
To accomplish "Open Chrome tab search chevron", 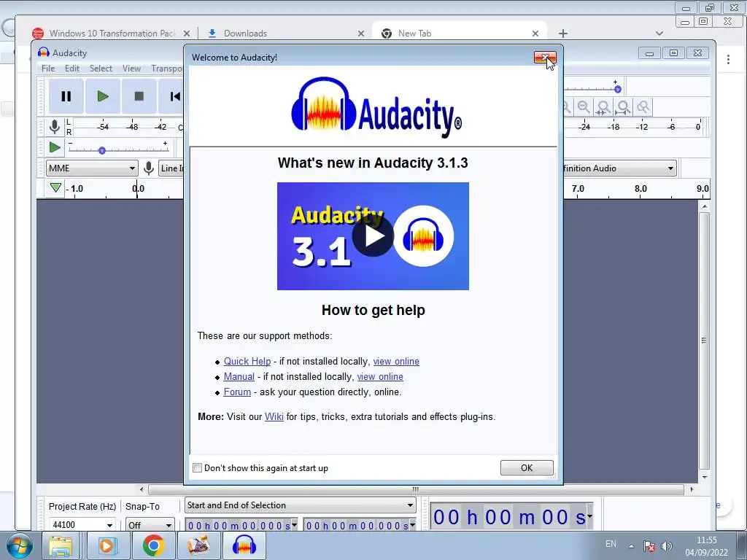I will (x=659, y=34).
